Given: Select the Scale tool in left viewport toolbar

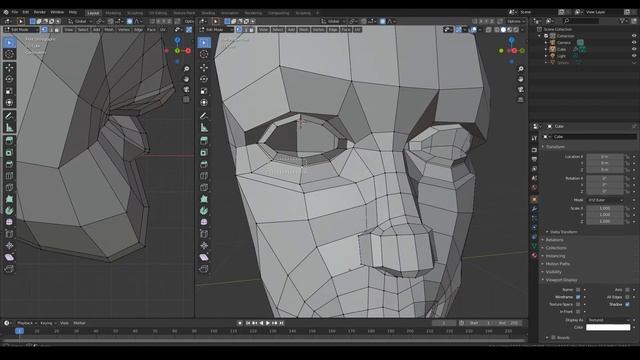Looking at the screenshot, I should 9,91.
